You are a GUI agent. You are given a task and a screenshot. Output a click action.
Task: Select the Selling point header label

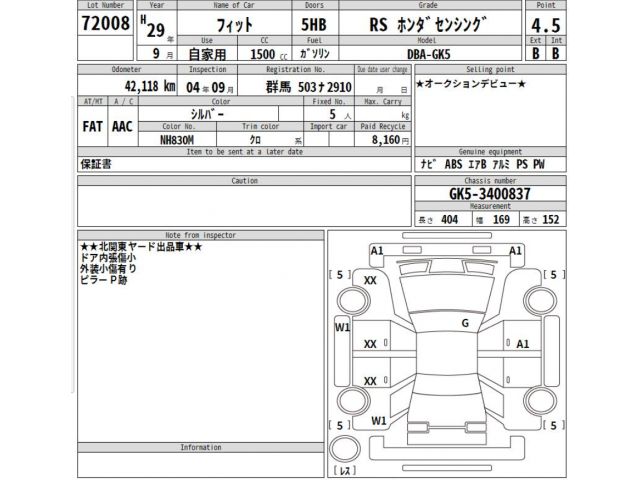tap(490, 69)
